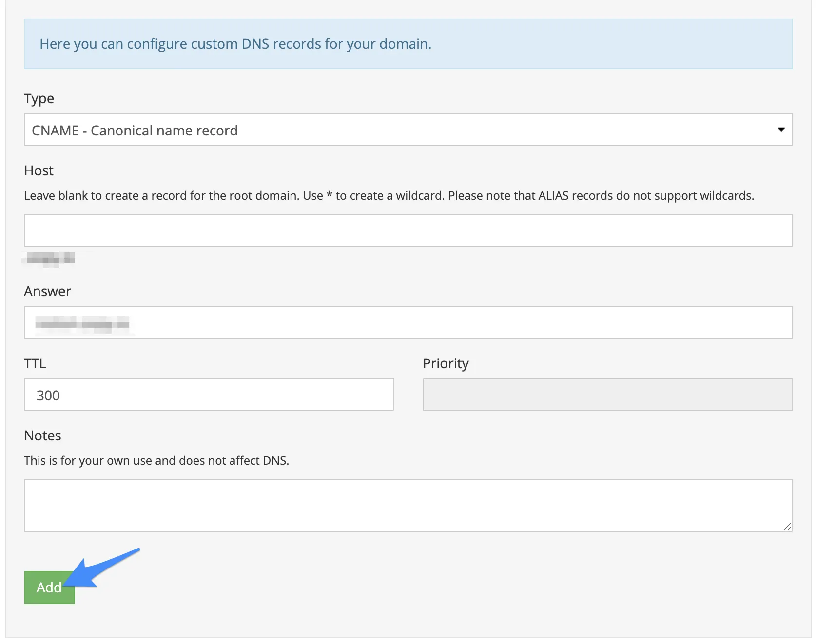Viewport: 816px width, 644px height.
Task: Click the blurred domain suffix below Host
Action: pyautogui.click(x=50, y=259)
